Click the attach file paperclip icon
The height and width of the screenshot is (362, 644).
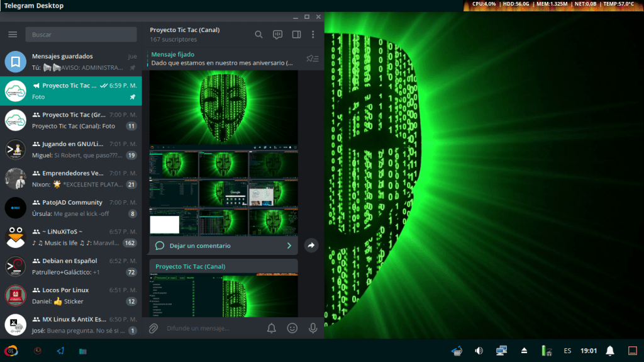click(x=152, y=328)
